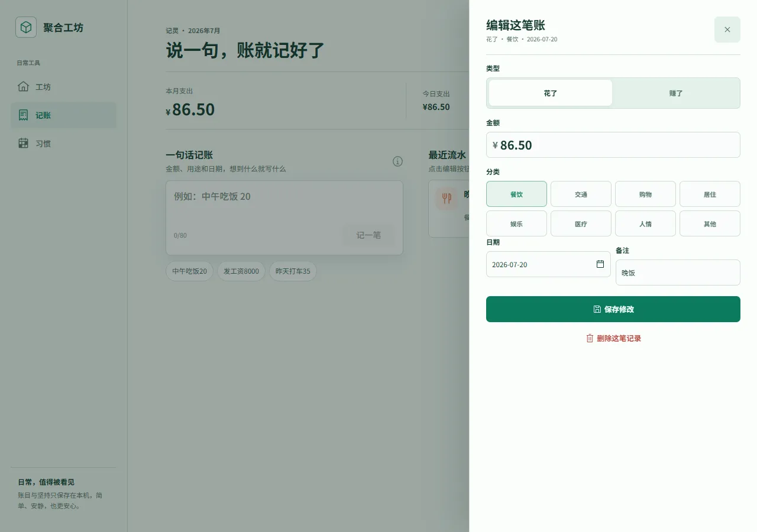
Task: Choose 其他 category
Action: click(710, 223)
